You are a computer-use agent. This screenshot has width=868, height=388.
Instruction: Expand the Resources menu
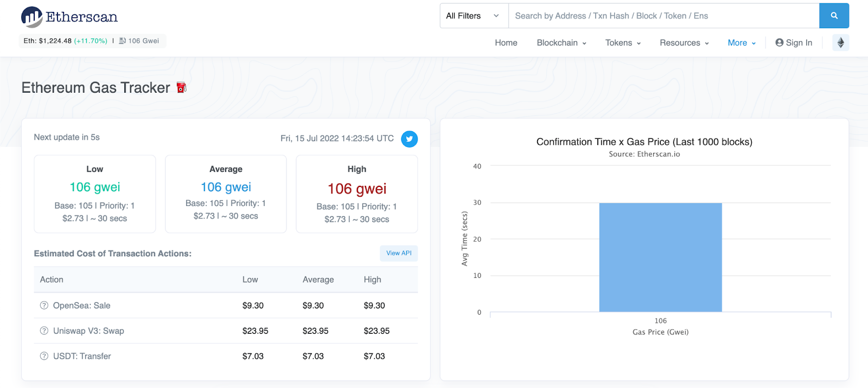(684, 43)
